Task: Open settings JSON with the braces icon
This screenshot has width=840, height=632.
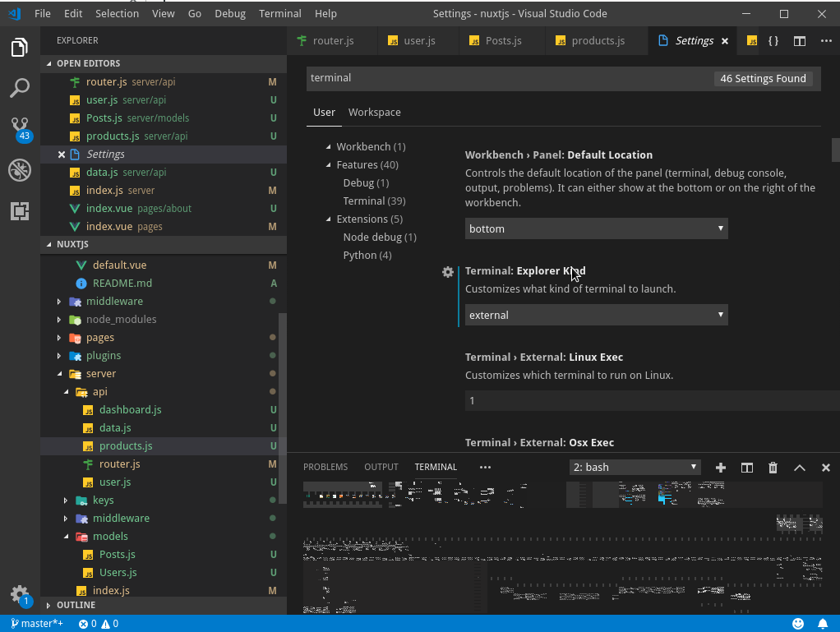Action: click(x=773, y=41)
